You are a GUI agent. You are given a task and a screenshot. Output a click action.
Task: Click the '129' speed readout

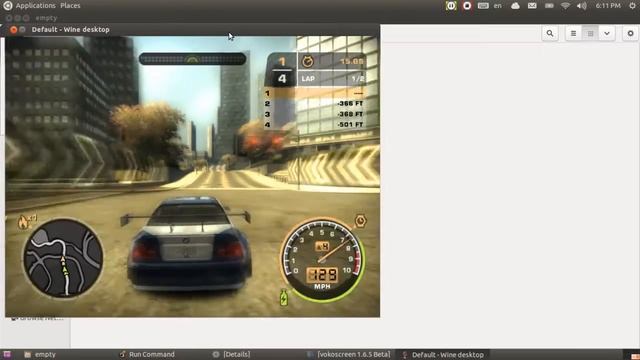(322, 275)
